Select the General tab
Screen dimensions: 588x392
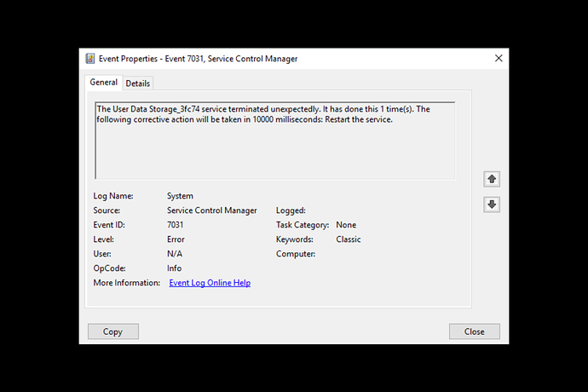[103, 82]
